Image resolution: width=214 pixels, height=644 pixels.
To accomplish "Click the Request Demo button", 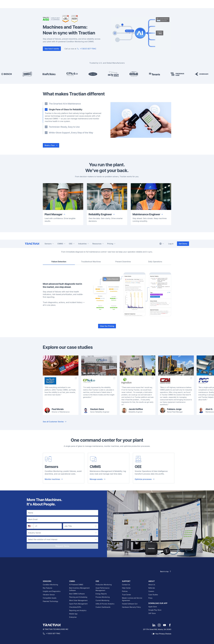I will (x=62, y=546).
